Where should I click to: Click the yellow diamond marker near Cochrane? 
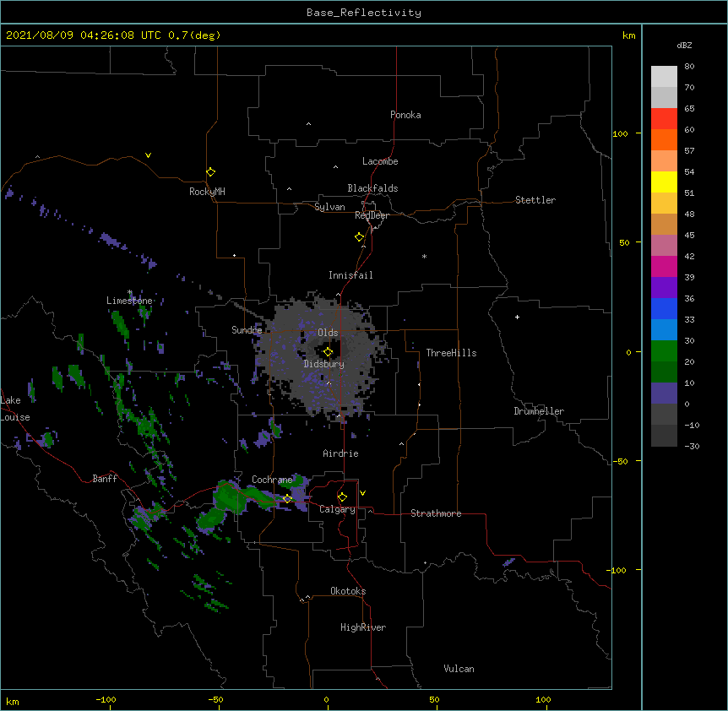(x=287, y=499)
